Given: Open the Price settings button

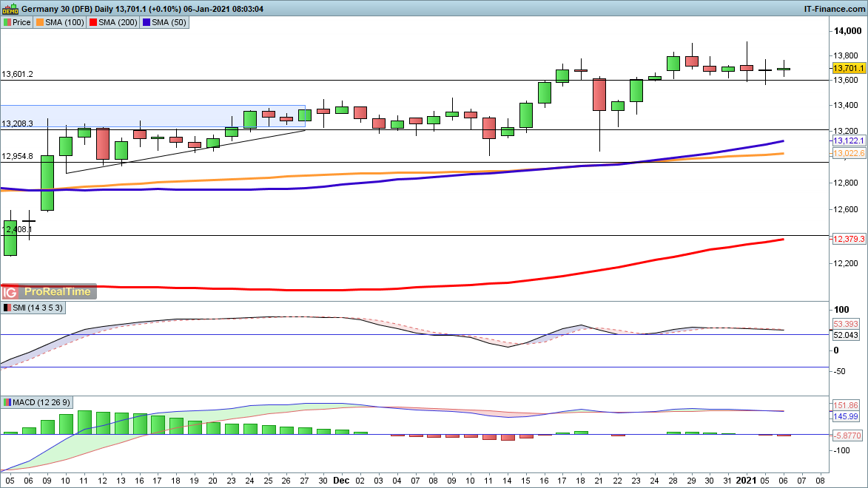Looking at the screenshot, I should 17,22.
